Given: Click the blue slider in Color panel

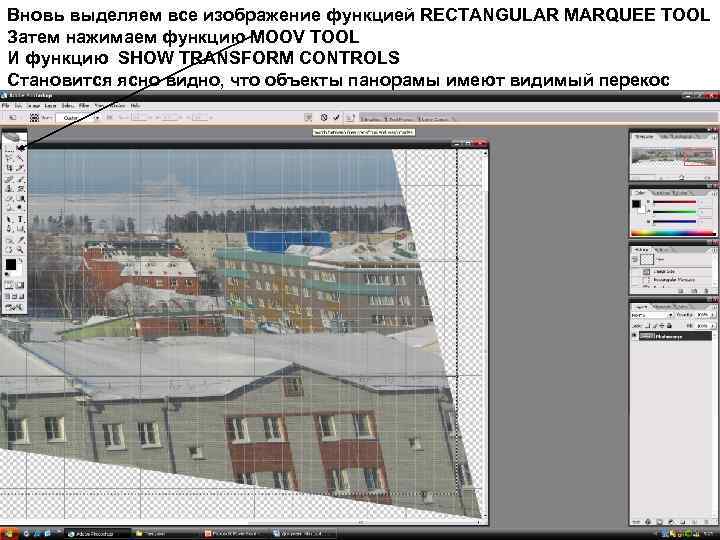Looking at the screenshot, I should pyautogui.click(x=675, y=221).
